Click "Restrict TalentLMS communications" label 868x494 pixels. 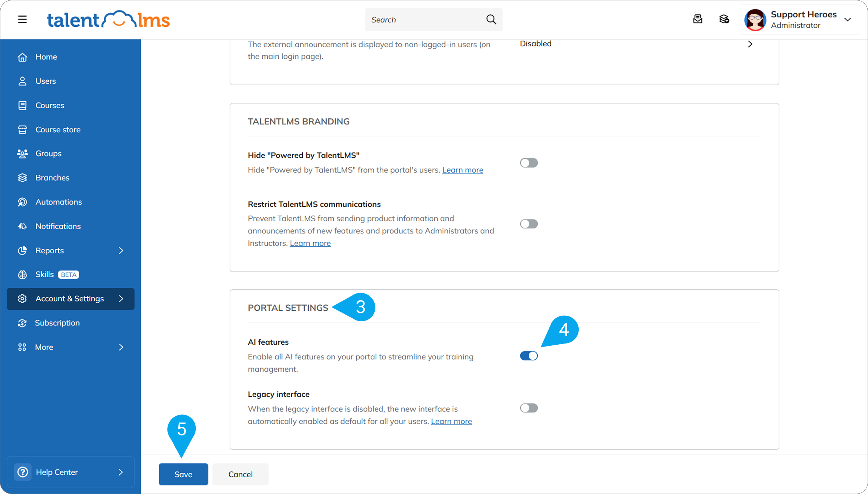click(314, 204)
